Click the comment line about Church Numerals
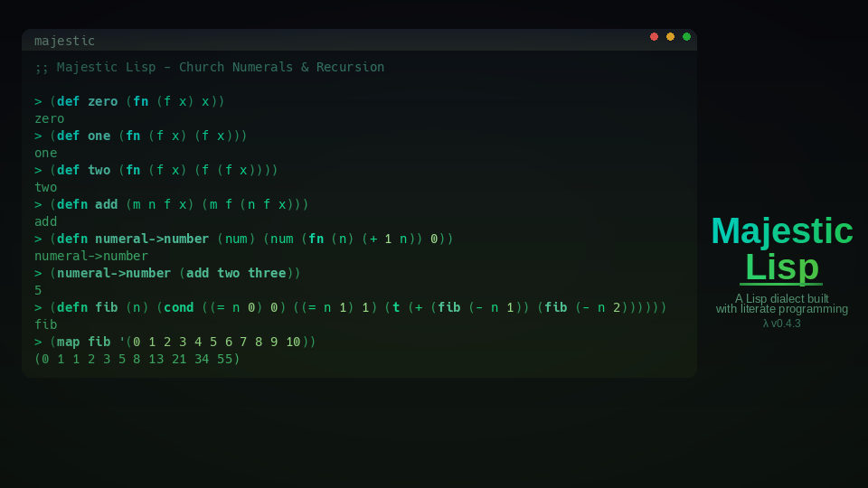 (x=209, y=67)
